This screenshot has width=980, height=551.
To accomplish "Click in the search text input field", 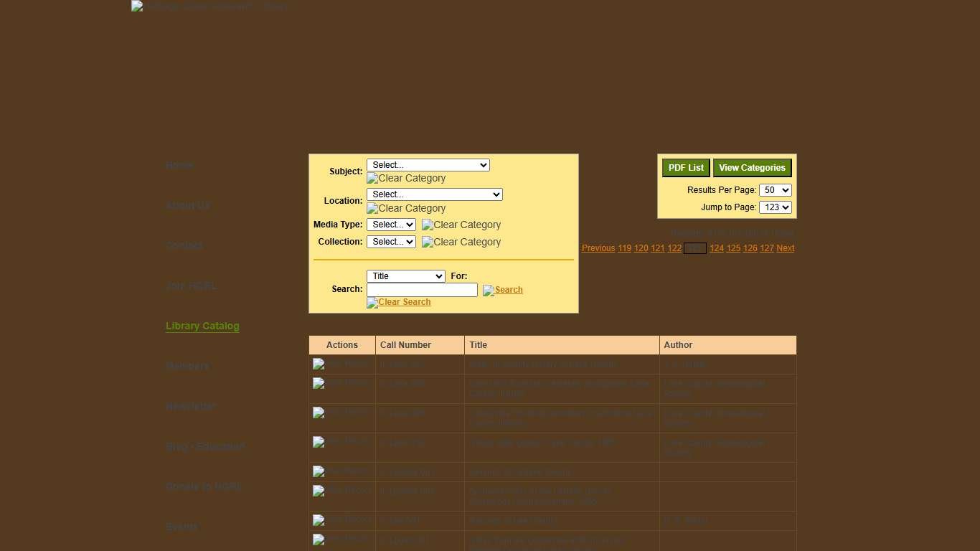I will (x=422, y=289).
